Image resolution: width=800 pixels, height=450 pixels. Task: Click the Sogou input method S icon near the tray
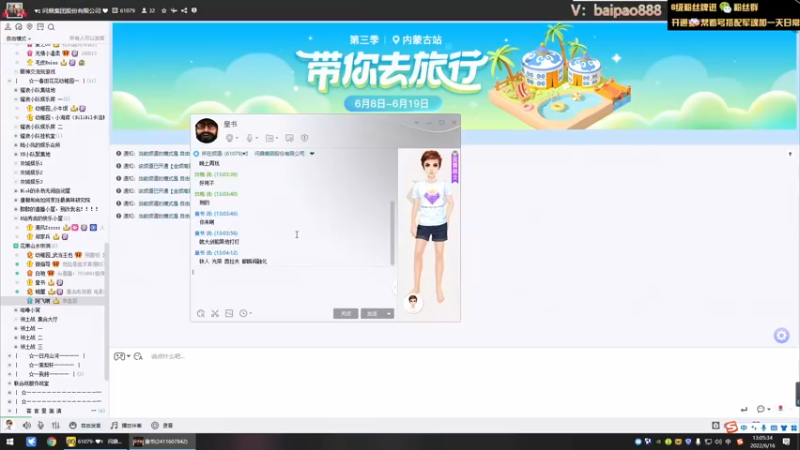click(731, 427)
